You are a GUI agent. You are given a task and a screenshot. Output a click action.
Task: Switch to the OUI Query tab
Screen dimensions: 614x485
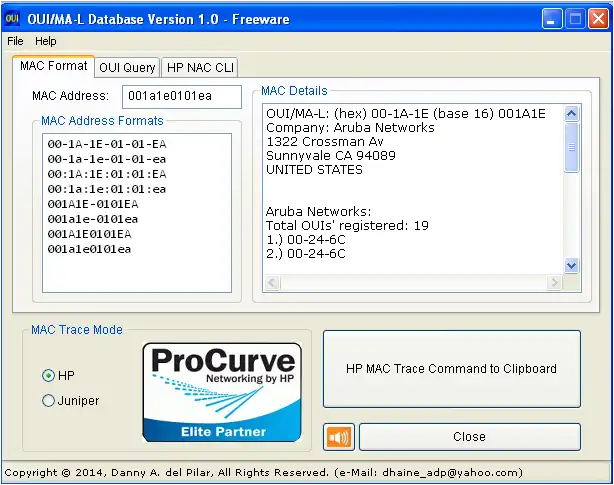tap(127, 68)
